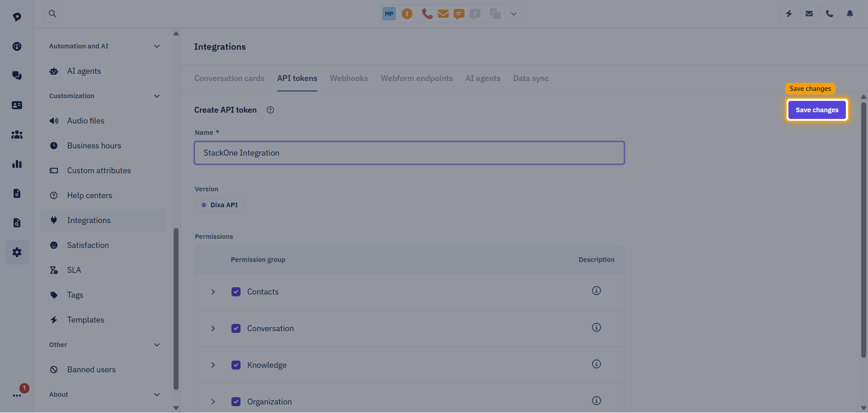Click the sidebar vertical scrollbar

176,309
